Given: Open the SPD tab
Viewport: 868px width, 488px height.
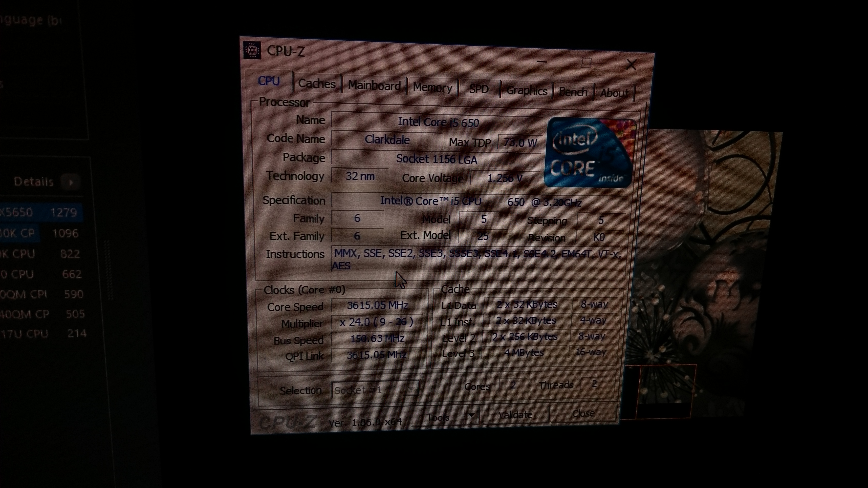Looking at the screenshot, I should point(479,89).
